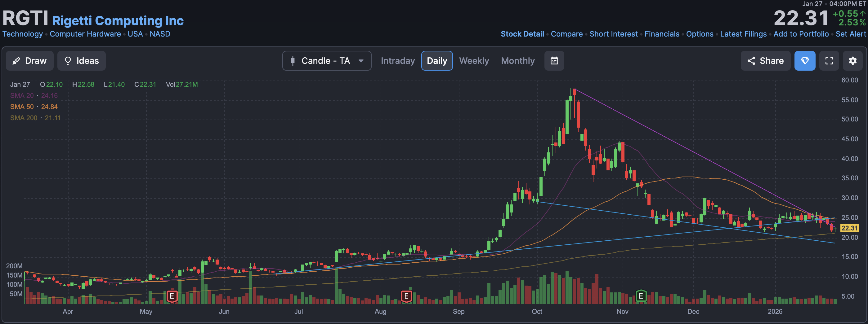Expand the Candle - TA chart type dropdown
This screenshot has height=324, width=868.
(327, 61)
